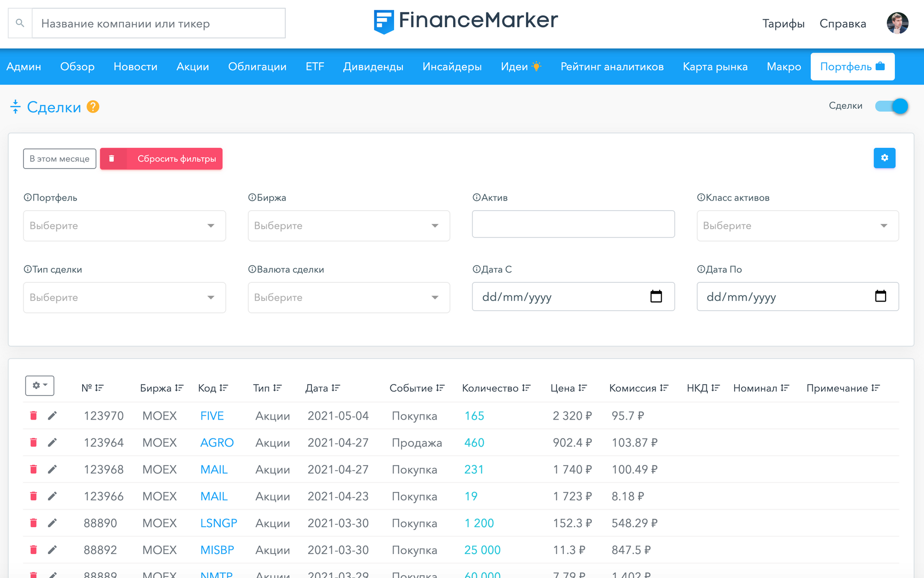Open Идеи section
Image resolution: width=924 pixels, height=578 pixels.
(x=521, y=67)
